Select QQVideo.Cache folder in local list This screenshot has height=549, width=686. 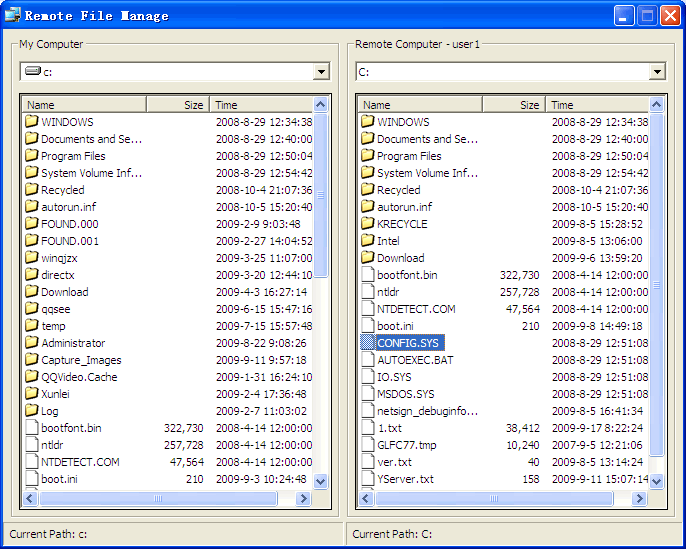coord(78,377)
